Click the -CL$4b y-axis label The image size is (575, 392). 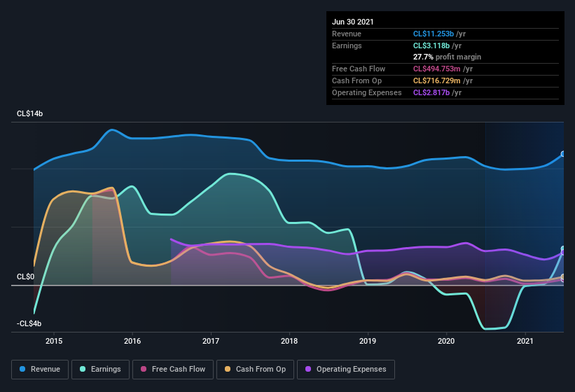29,323
